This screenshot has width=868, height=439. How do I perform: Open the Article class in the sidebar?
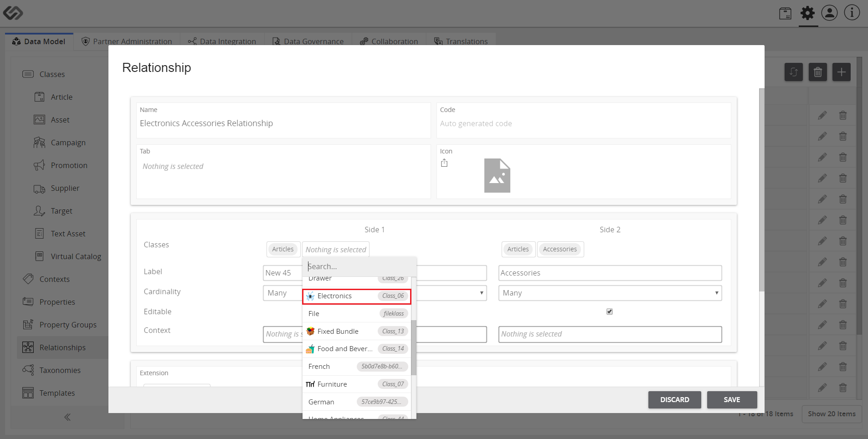pyautogui.click(x=62, y=97)
